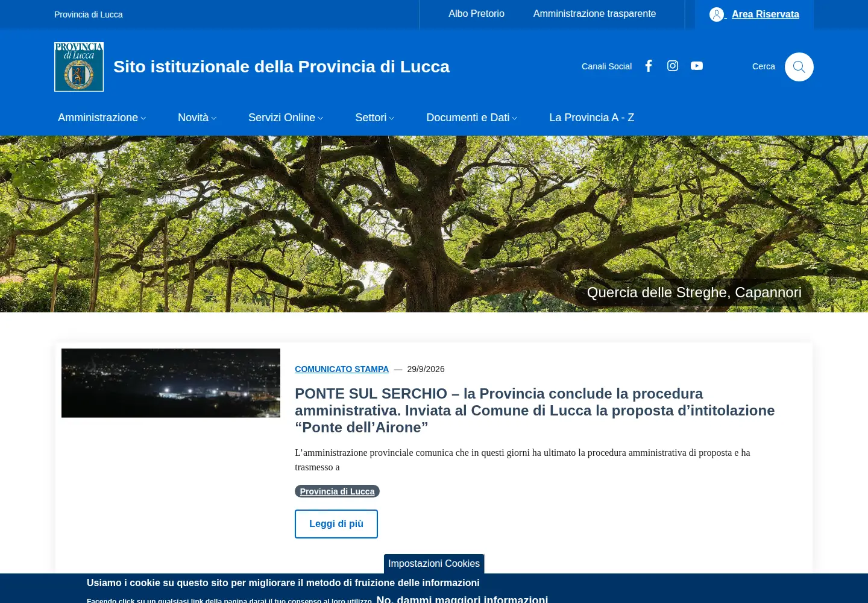
Task: Expand the Amministrazione menu
Action: (x=101, y=118)
